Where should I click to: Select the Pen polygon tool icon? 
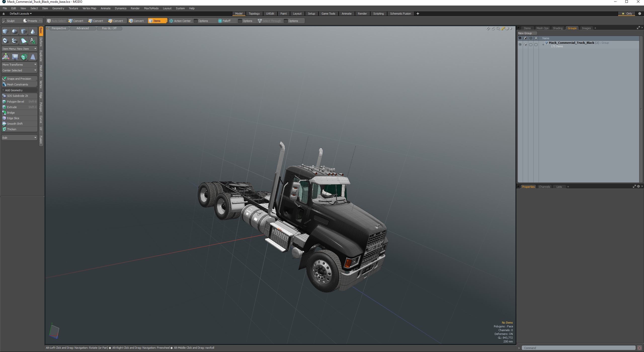click(x=24, y=40)
